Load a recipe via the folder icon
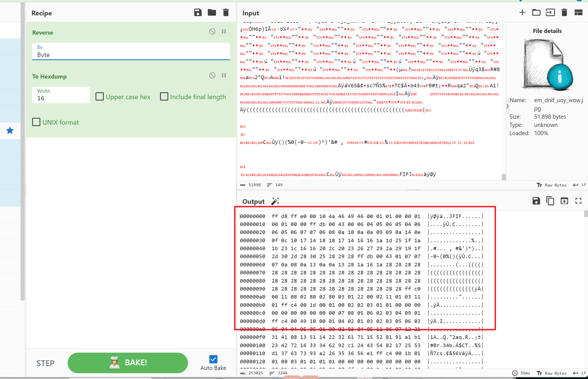This screenshot has height=379, width=588. pos(212,13)
